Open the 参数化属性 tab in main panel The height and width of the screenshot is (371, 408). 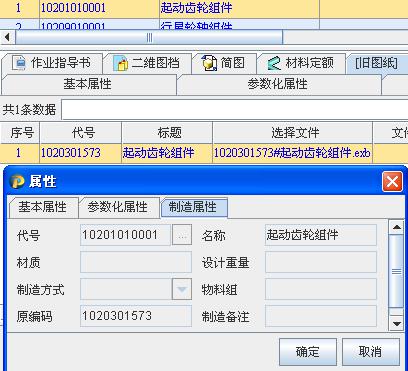278,84
